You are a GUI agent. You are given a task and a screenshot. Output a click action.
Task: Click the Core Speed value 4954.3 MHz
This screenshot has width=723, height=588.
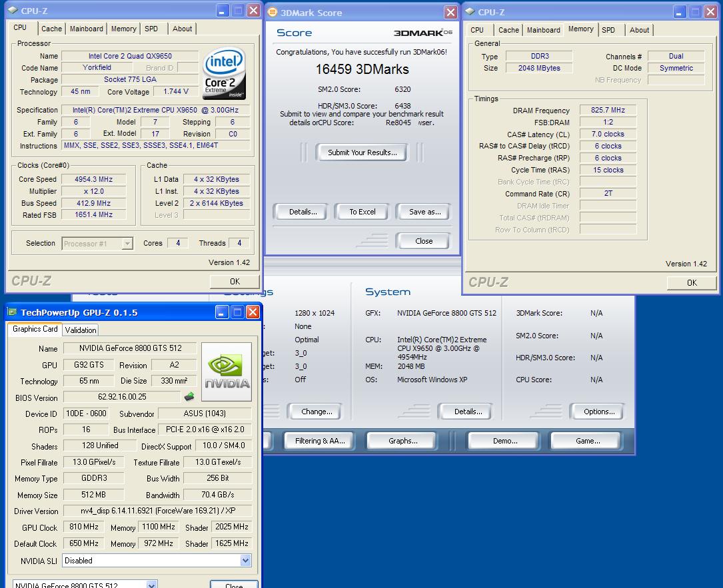[x=93, y=179]
